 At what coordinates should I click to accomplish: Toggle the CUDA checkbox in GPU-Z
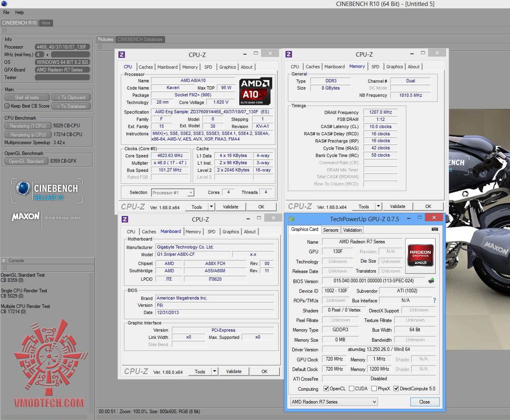352,389
